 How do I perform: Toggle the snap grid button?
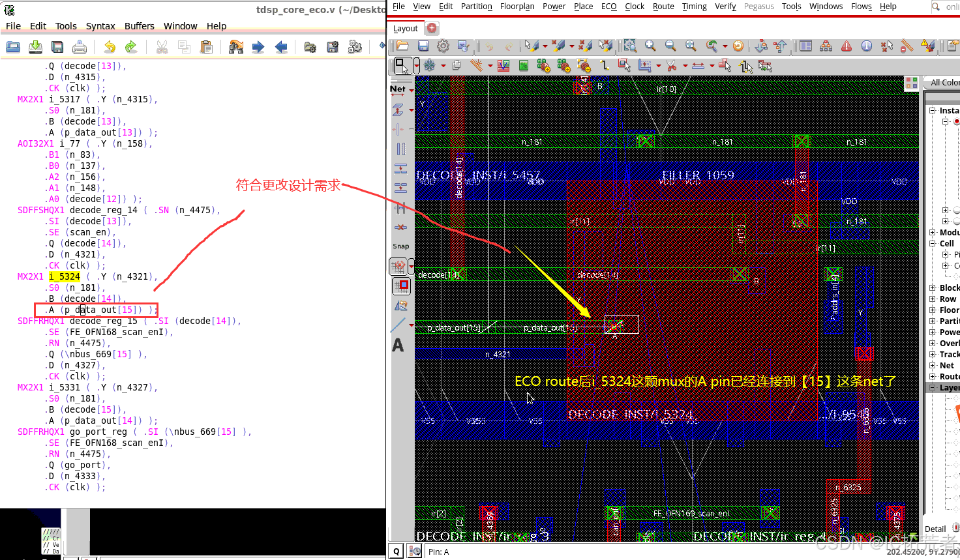(x=399, y=266)
